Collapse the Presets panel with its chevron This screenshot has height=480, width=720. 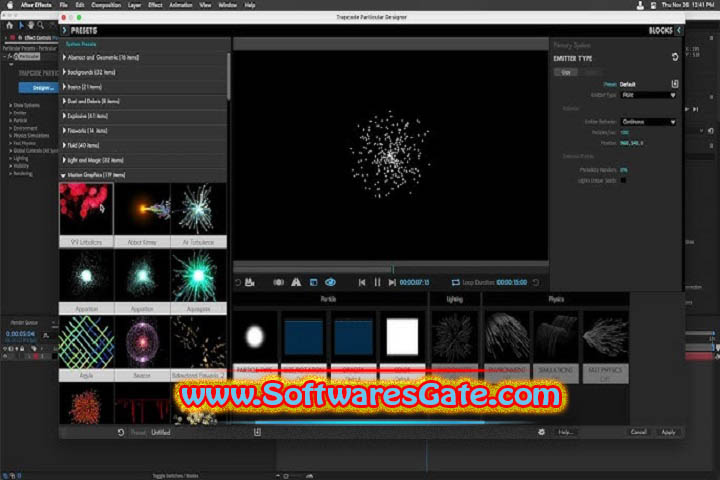click(x=64, y=30)
